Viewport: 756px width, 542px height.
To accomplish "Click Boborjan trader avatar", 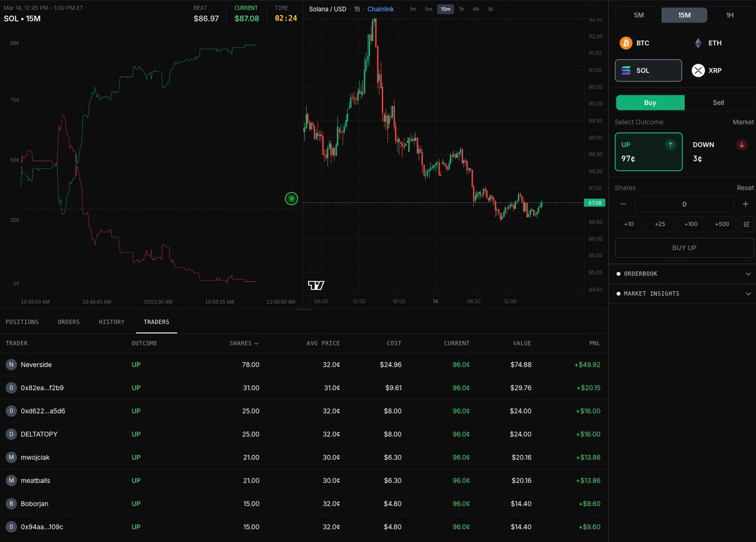I will [11, 504].
